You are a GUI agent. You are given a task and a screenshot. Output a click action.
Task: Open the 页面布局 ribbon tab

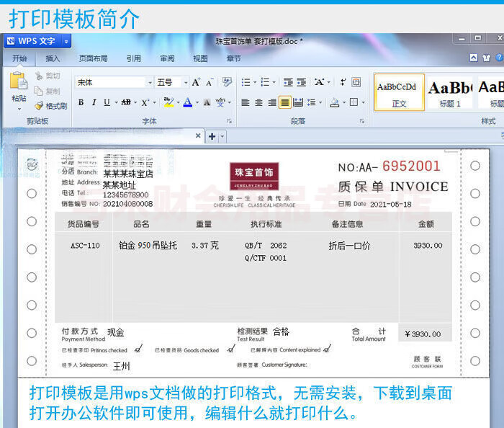click(93, 58)
